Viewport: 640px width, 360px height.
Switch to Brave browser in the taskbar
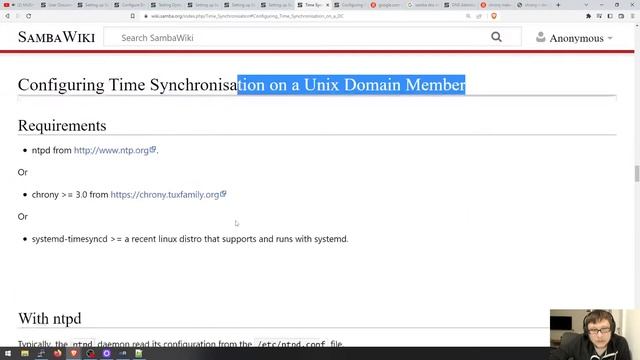pyautogui.click(x=74, y=353)
